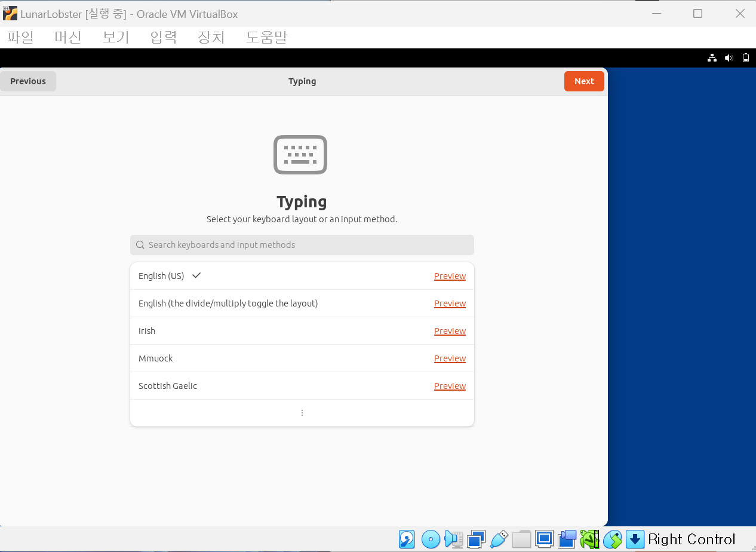Viewport: 756px width, 552px height.
Task: Open the 파일 menu
Action: point(20,37)
